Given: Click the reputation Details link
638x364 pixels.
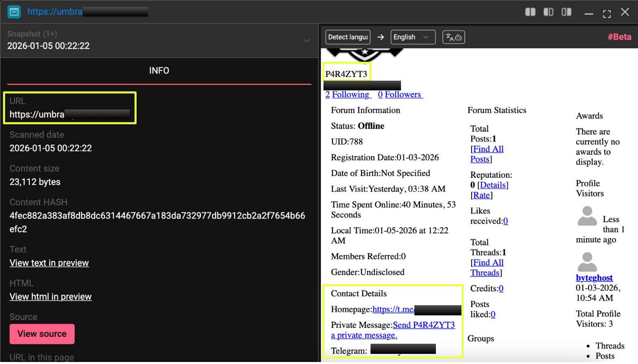Looking at the screenshot, I should [493, 185].
